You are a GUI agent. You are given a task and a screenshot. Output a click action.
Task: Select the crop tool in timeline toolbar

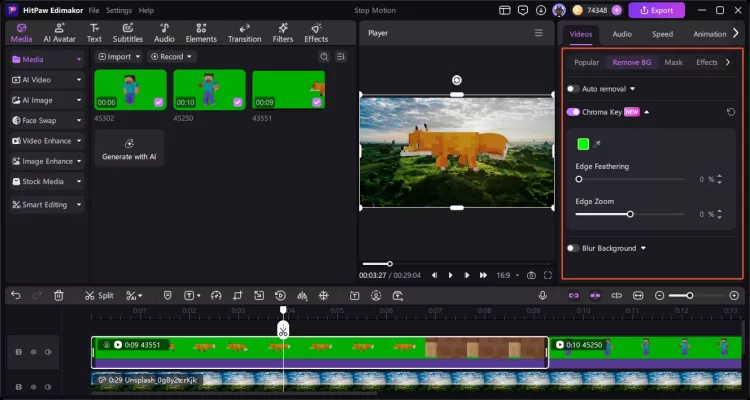[238, 296]
